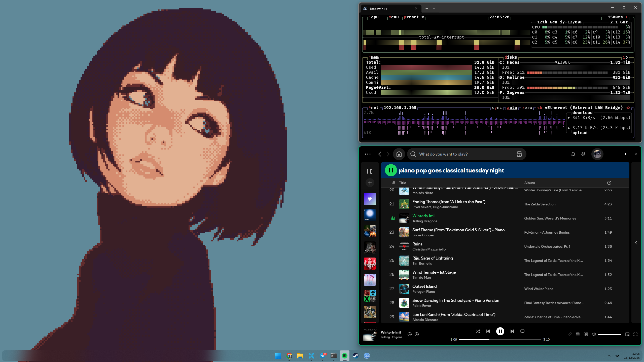This screenshot has width=644, height=362.
Task: Pause the playlist with the green button
Action: coord(391,170)
